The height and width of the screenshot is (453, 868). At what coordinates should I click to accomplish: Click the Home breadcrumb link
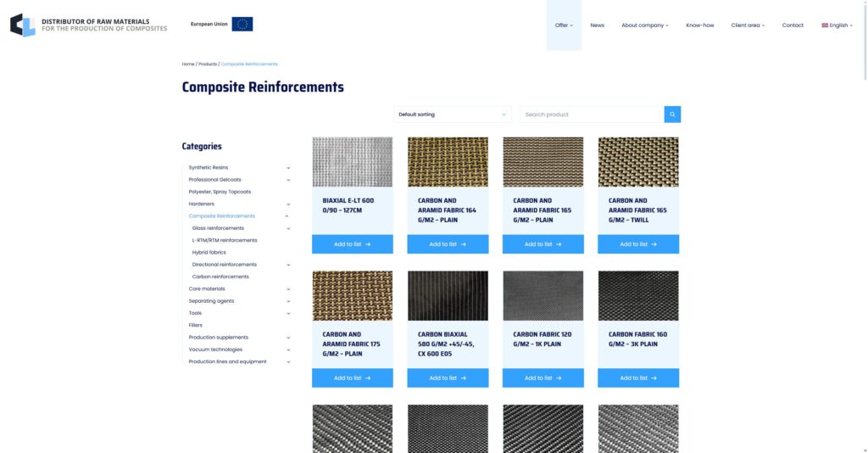(188, 64)
